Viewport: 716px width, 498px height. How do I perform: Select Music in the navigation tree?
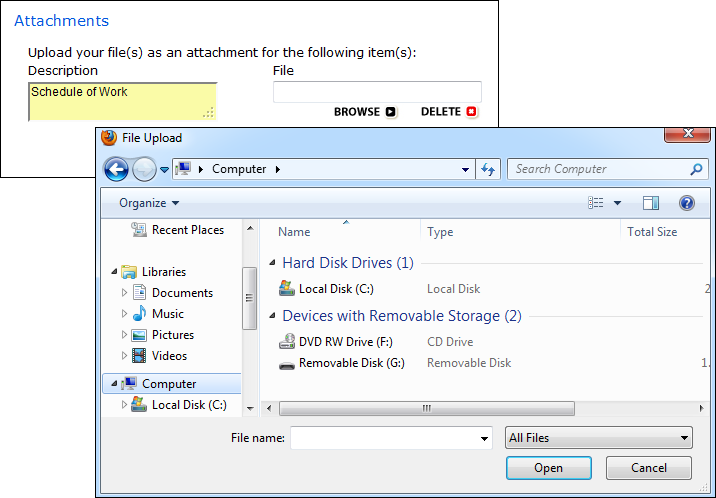pos(167,314)
